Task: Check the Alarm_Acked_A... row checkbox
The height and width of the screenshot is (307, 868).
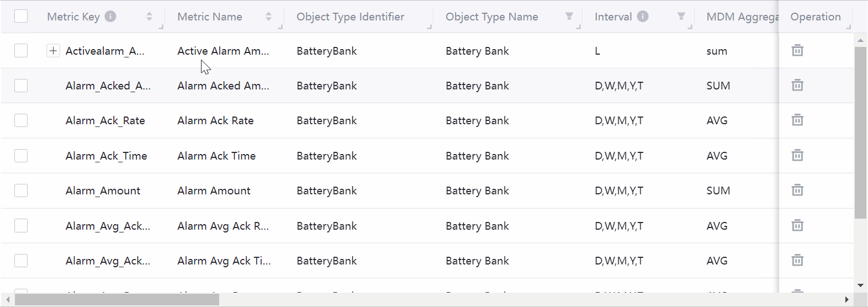Action: [x=21, y=86]
